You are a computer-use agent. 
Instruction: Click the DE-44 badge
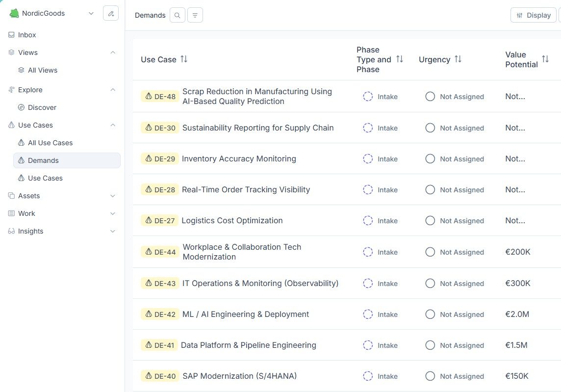pyautogui.click(x=160, y=252)
